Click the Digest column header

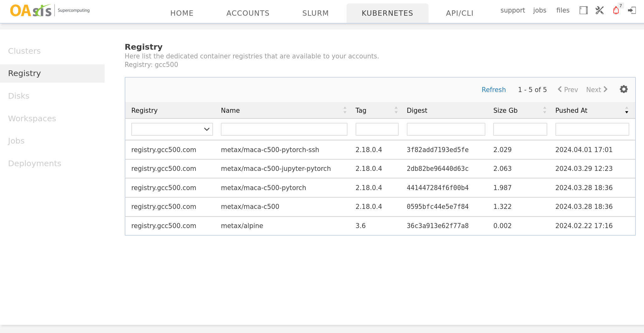click(x=417, y=111)
